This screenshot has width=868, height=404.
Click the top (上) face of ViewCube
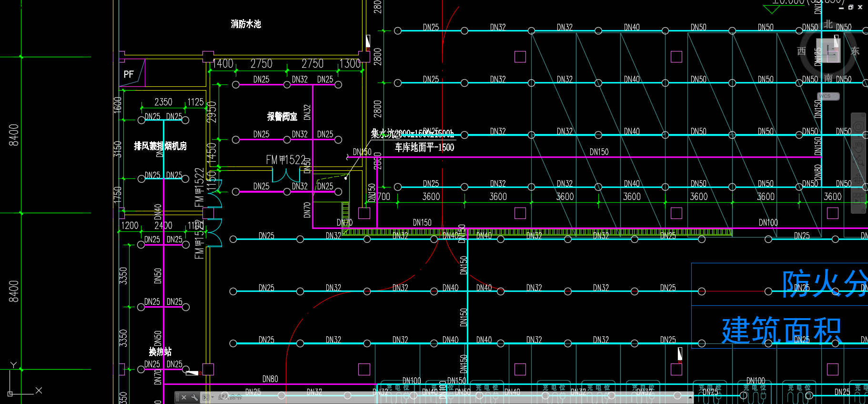coord(828,51)
